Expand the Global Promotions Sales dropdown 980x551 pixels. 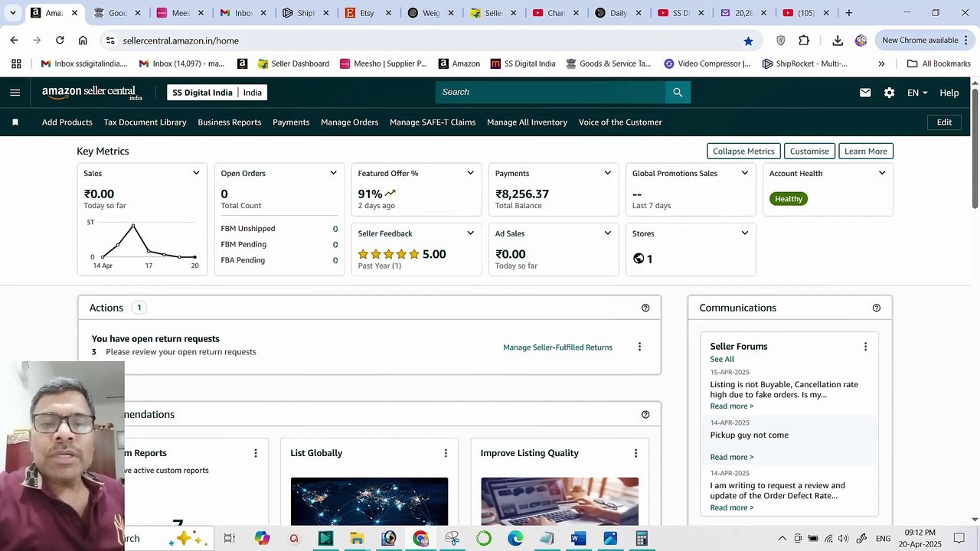744,173
